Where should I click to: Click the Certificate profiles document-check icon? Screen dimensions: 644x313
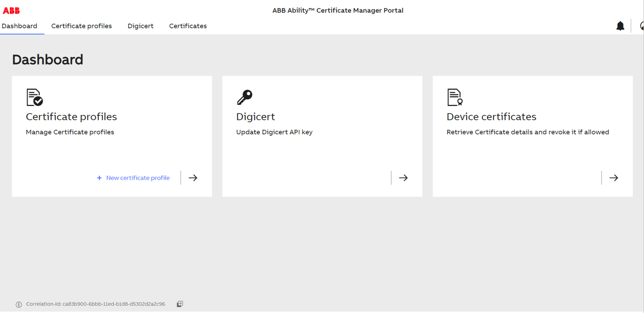click(34, 97)
